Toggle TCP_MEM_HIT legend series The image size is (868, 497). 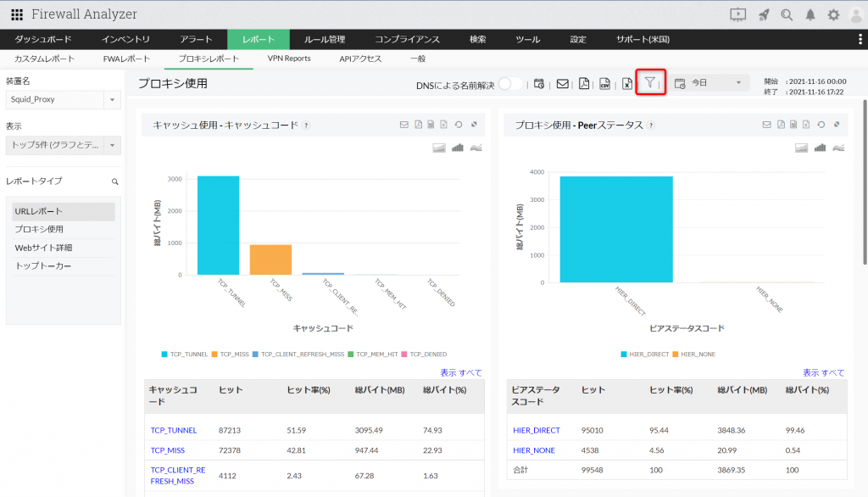click(x=373, y=354)
